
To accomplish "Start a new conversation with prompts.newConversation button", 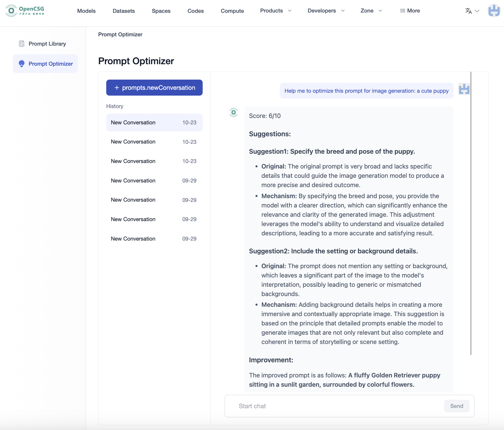I will point(154,87).
